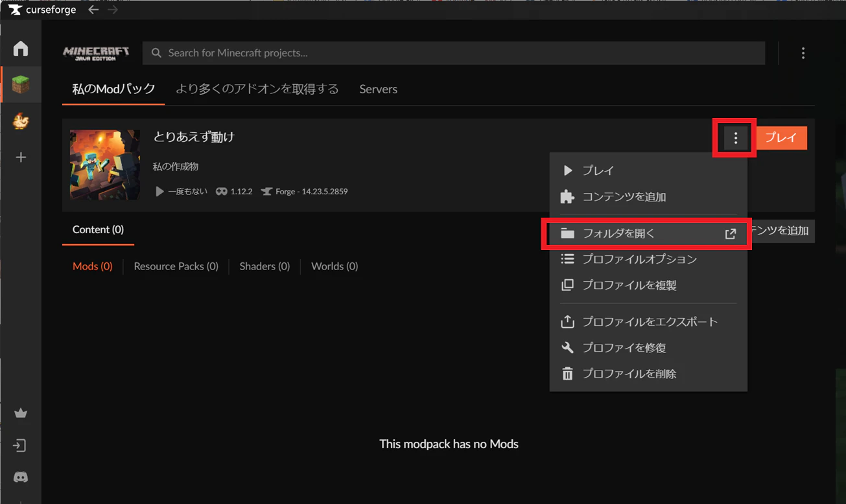Navigate back with the left arrow

click(x=93, y=10)
